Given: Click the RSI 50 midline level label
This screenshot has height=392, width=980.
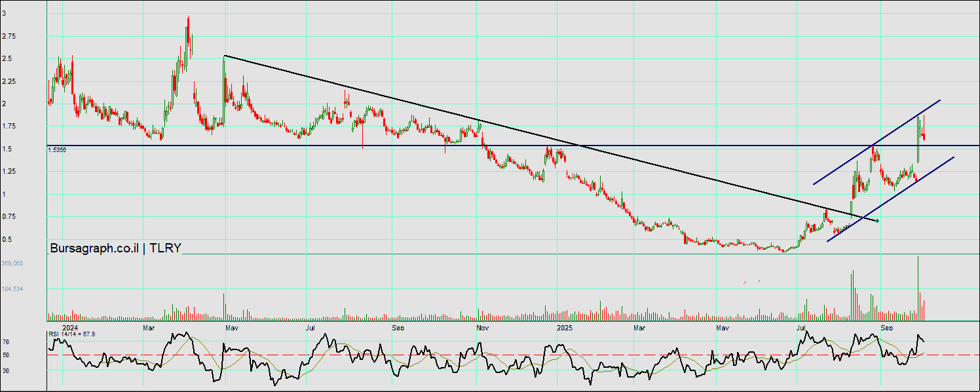Looking at the screenshot, I should (5, 355).
